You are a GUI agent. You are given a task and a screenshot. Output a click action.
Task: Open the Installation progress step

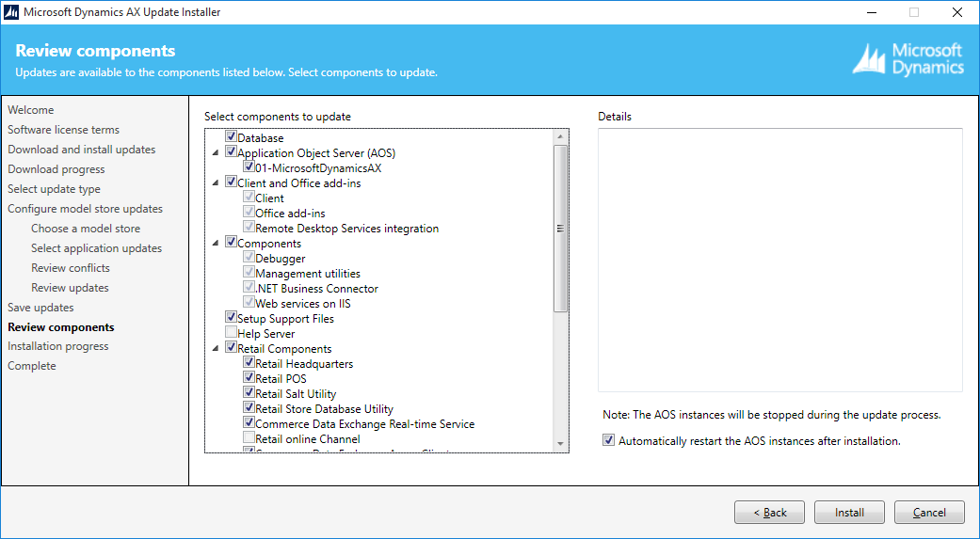[x=58, y=346]
